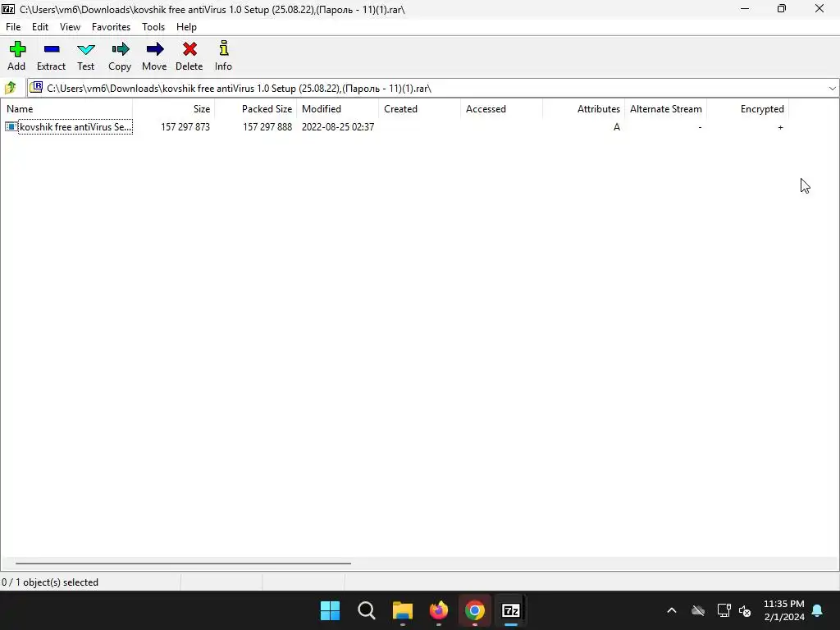Sort by Accessed column header
Screen dimensions: 840x630
[501, 109]
